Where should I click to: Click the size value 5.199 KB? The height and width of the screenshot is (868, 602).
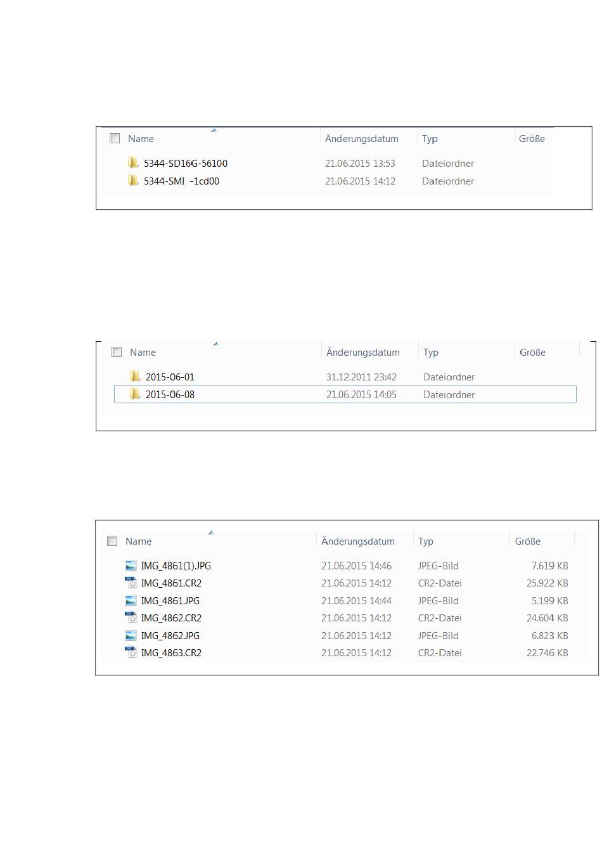(x=549, y=601)
